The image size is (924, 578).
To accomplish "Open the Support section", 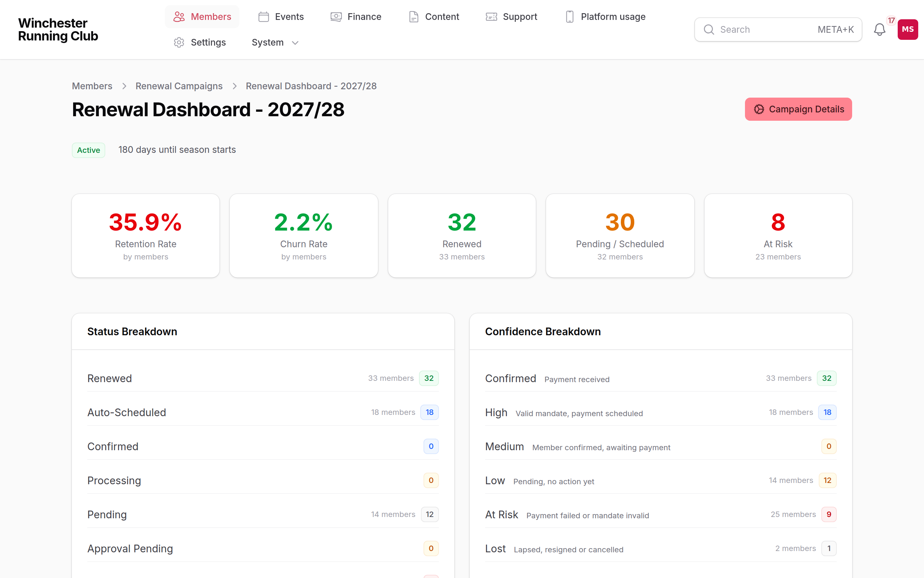I will point(512,17).
